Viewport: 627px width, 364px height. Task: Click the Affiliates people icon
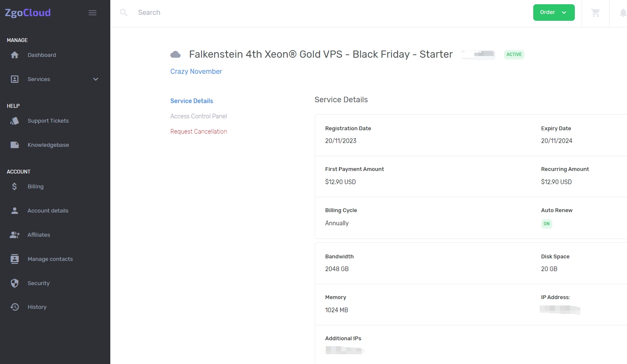click(x=14, y=235)
